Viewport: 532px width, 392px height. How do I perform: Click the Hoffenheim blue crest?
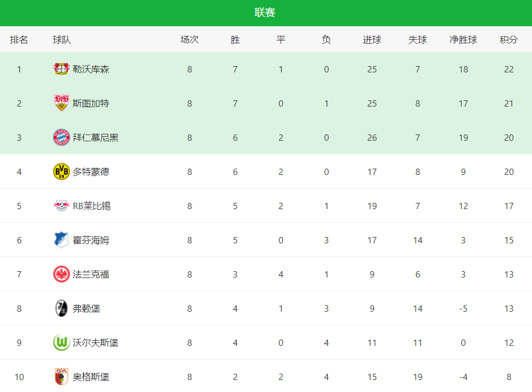[x=62, y=240]
